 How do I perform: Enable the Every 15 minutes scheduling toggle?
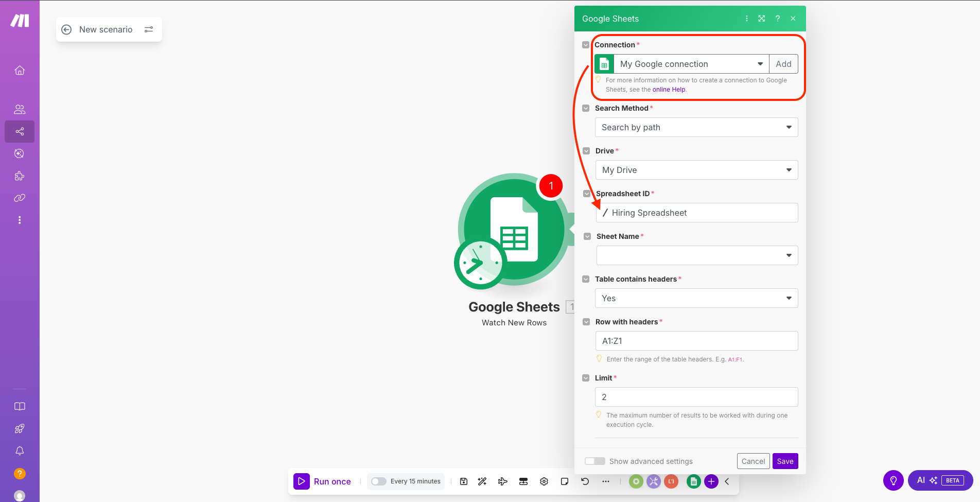coord(378,481)
